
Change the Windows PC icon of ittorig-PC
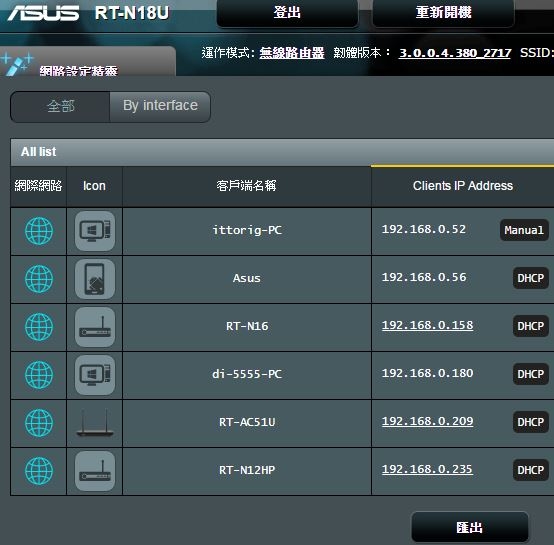(x=95, y=231)
